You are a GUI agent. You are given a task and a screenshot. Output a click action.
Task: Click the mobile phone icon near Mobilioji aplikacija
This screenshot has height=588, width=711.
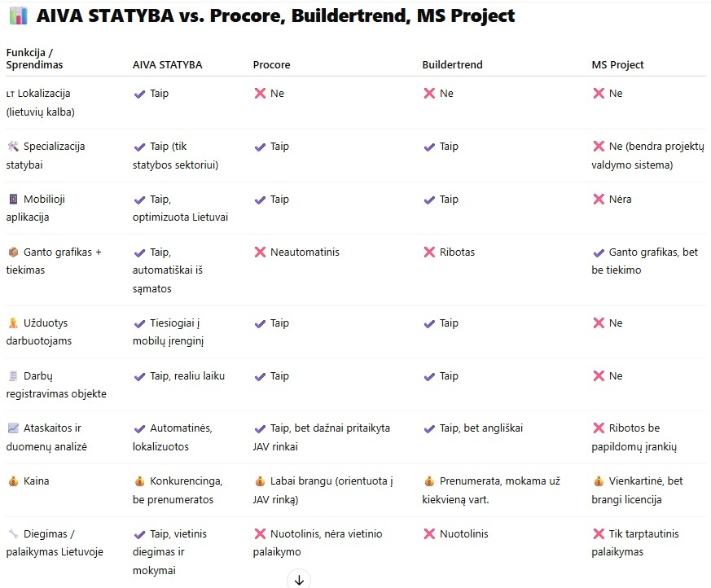[13, 199]
